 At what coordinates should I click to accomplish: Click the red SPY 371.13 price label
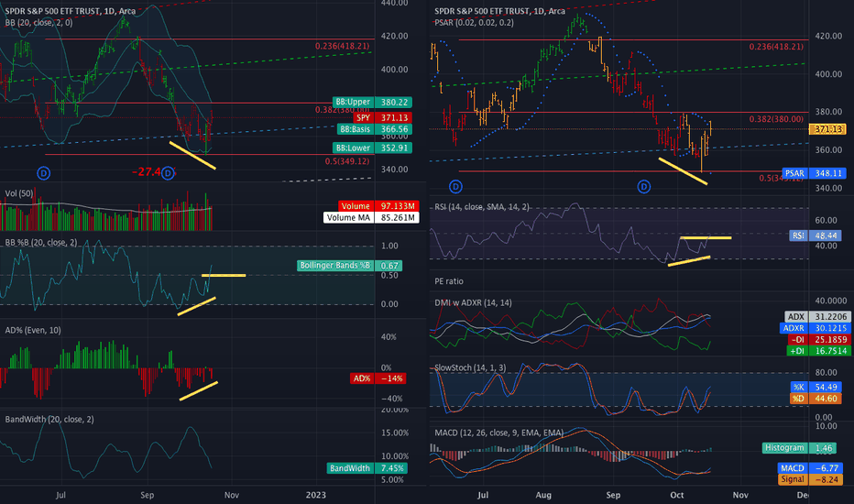382,117
